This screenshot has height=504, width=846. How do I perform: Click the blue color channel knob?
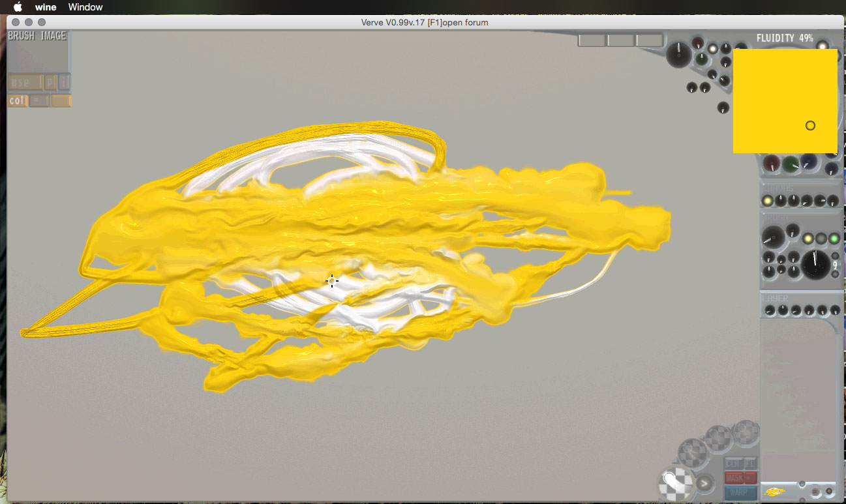click(x=809, y=163)
